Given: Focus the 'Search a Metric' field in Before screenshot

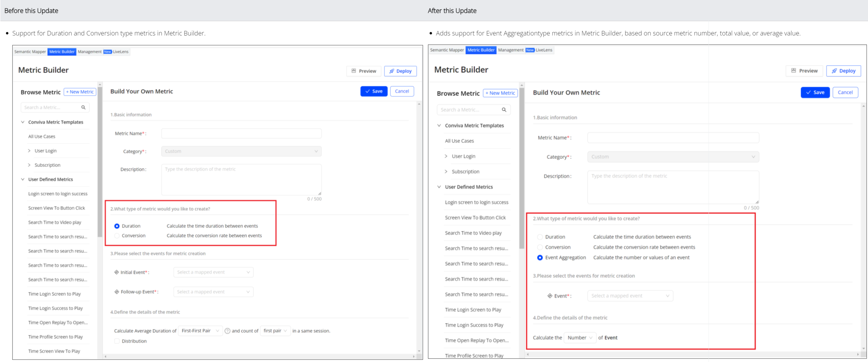Looking at the screenshot, I should (55, 107).
